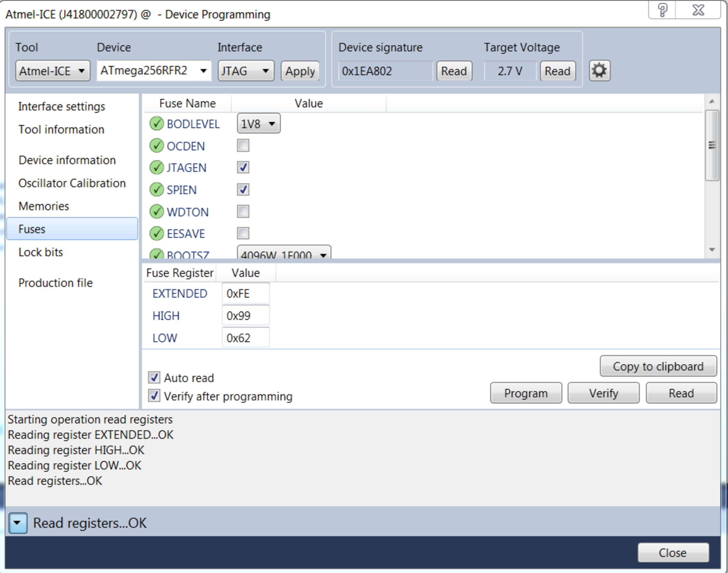
Task: Toggle the Auto read checkbox
Action: [154, 377]
